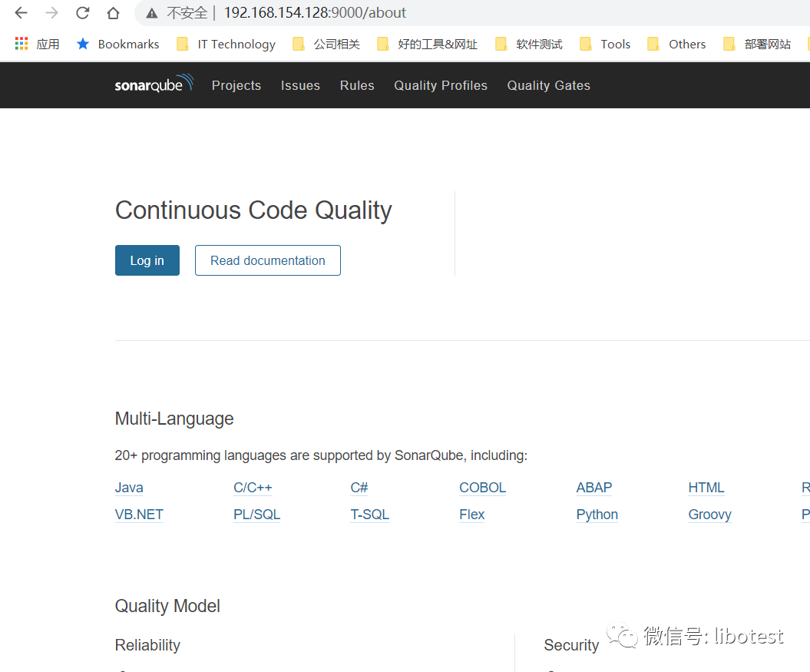Reload the page with the refresh icon
This screenshot has width=810, height=672.
tap(83, 13)
